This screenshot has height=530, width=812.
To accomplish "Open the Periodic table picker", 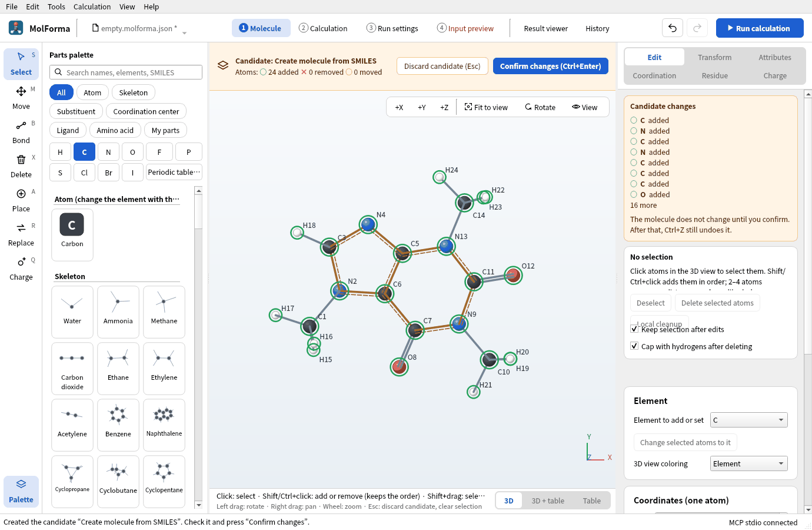I will pyautogui.click(x=174, y=172).
